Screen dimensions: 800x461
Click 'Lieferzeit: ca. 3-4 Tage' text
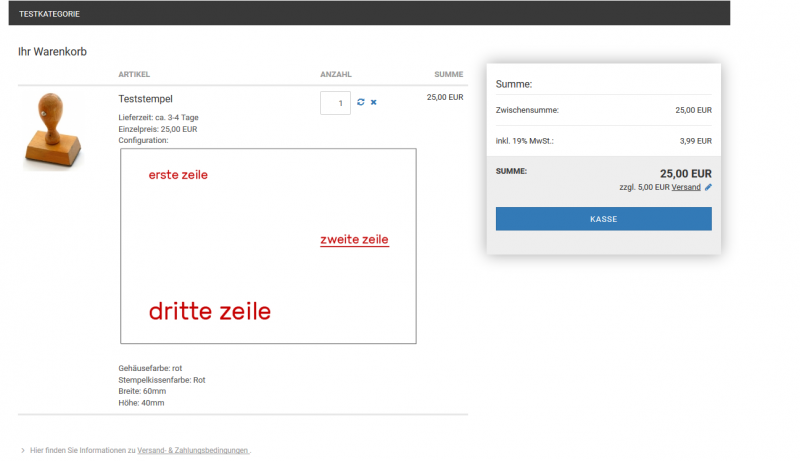click(158, 117)
